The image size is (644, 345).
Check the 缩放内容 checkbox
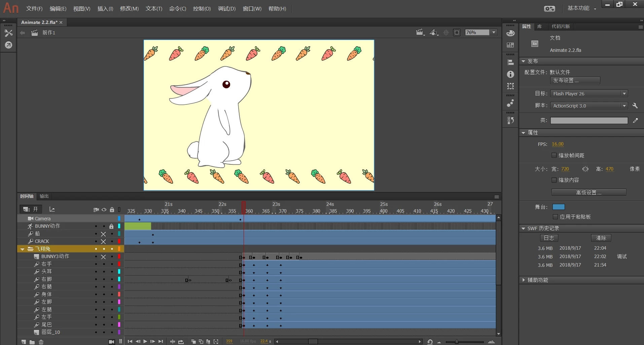[554, 180]
